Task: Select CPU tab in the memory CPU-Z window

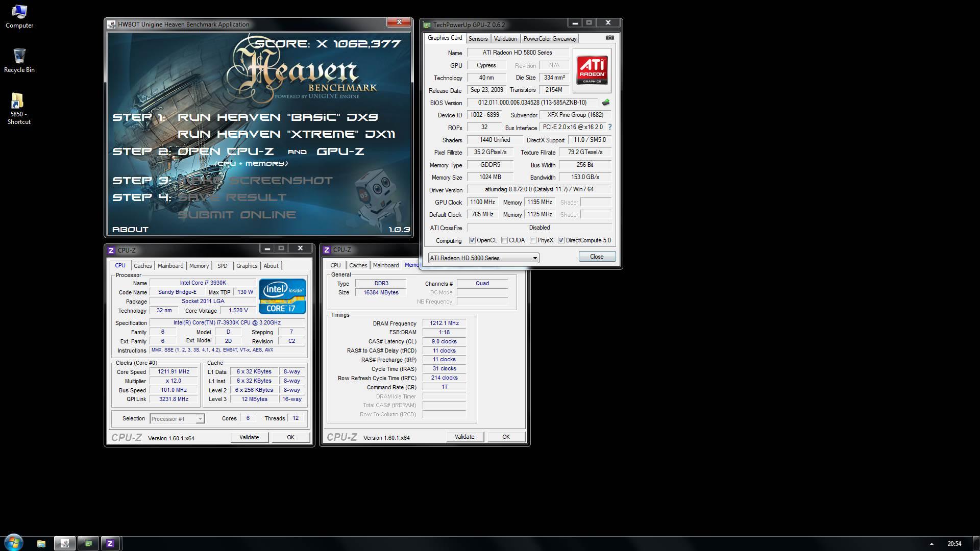Action: [335, 265]
